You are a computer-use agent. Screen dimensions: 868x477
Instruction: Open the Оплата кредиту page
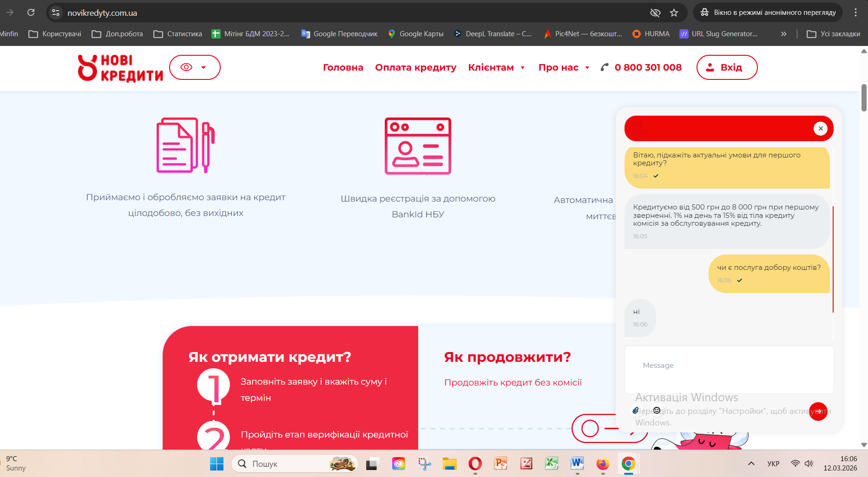(x=416, y=67)
